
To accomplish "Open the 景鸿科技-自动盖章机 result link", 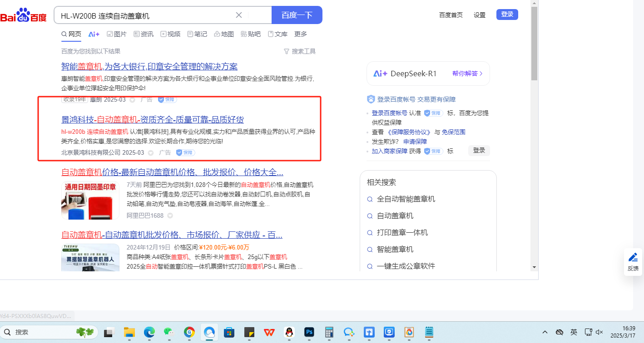I will point(153,120).
